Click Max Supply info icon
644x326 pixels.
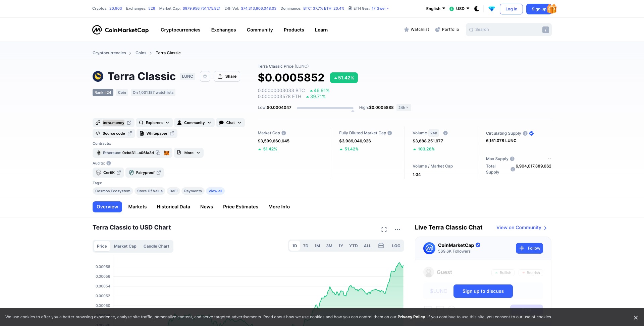click(512, 159)
